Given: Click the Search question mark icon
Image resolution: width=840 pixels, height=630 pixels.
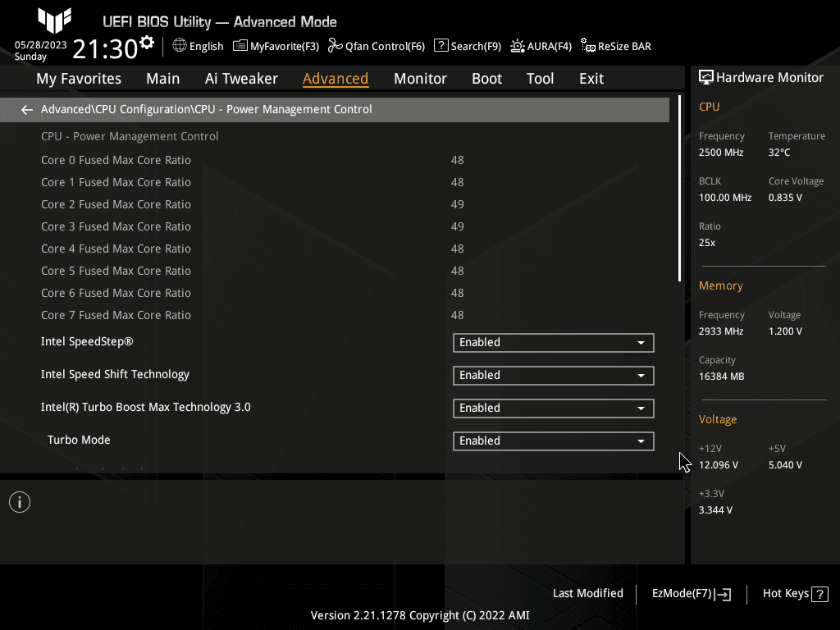Looking at the screenshot, I should [441, 46].
